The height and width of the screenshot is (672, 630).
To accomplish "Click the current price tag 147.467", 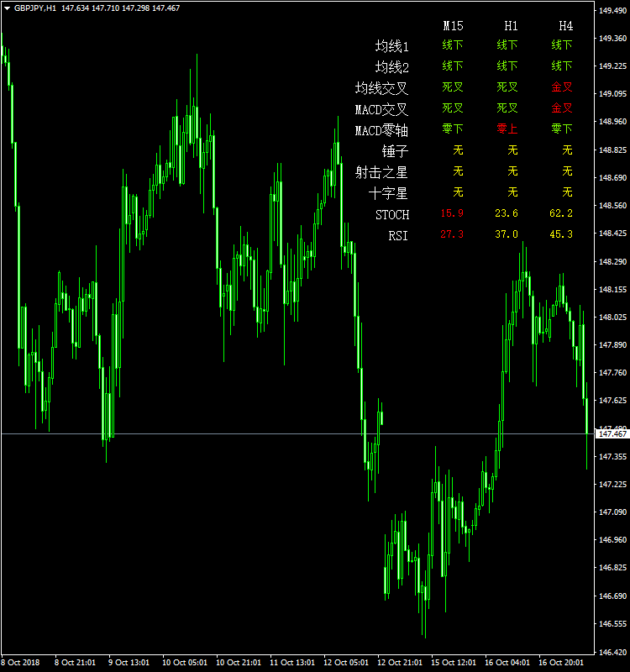I will coord(612,434).
